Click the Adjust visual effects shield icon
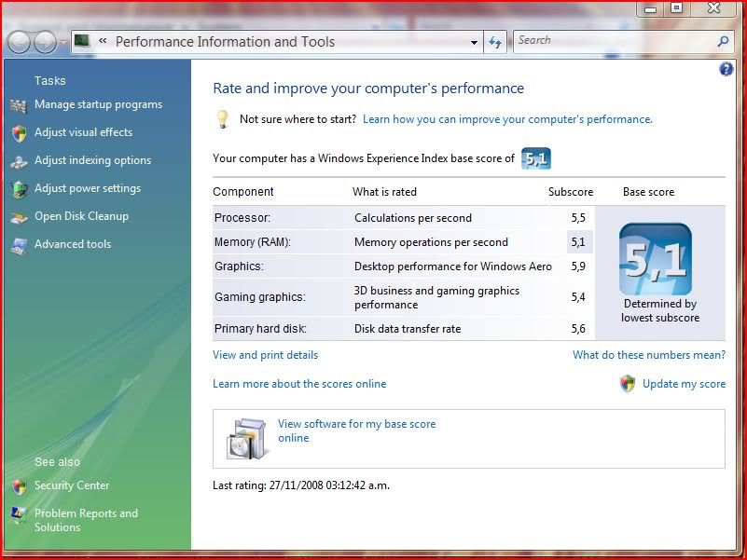 [19, 134]
